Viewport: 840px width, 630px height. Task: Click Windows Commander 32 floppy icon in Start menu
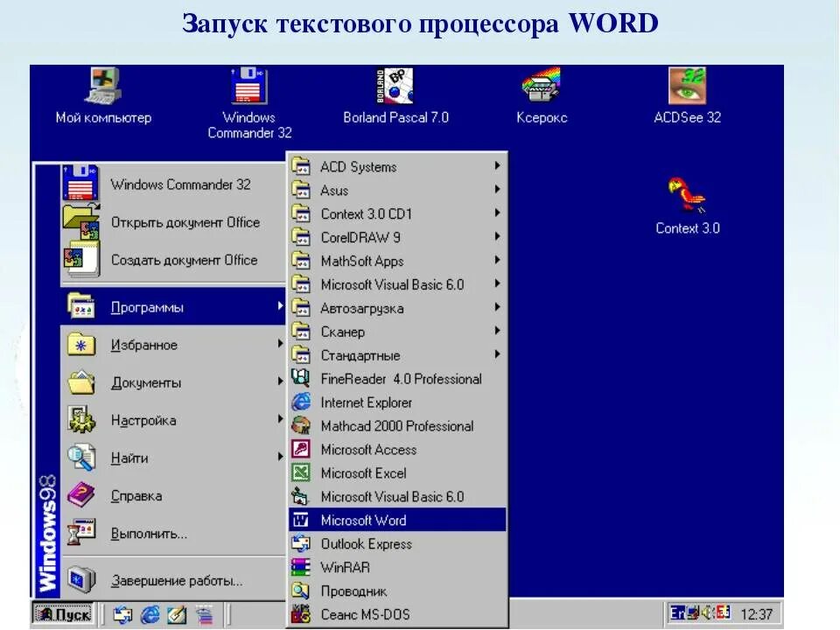[80, 183]
